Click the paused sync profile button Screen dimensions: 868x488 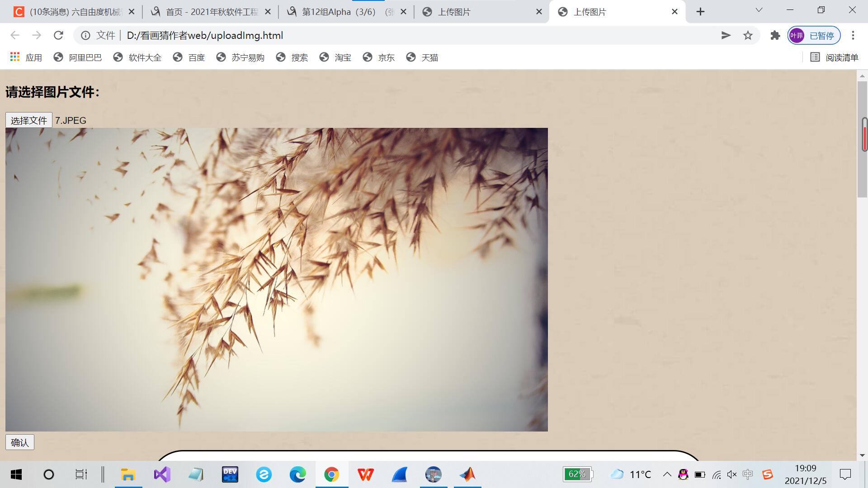click(x=814, y=35)
